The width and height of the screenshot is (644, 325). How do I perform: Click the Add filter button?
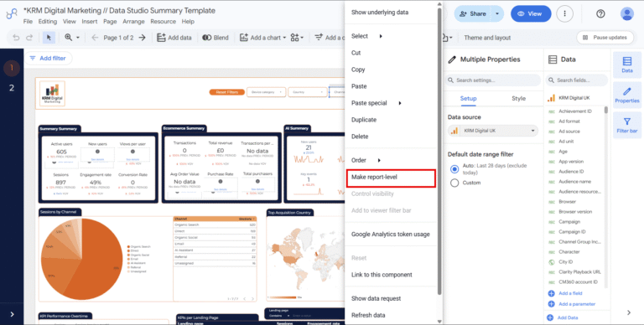pyautogui.click(x=48, y=59)
